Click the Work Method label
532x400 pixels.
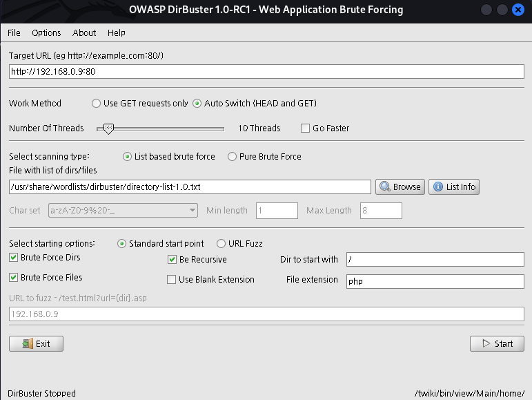[x=35, y=103]
